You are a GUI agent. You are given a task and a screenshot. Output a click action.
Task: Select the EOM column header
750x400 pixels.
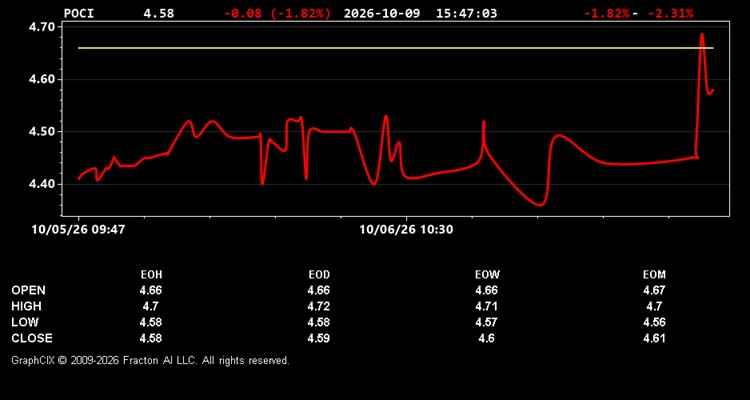point(654,275)
